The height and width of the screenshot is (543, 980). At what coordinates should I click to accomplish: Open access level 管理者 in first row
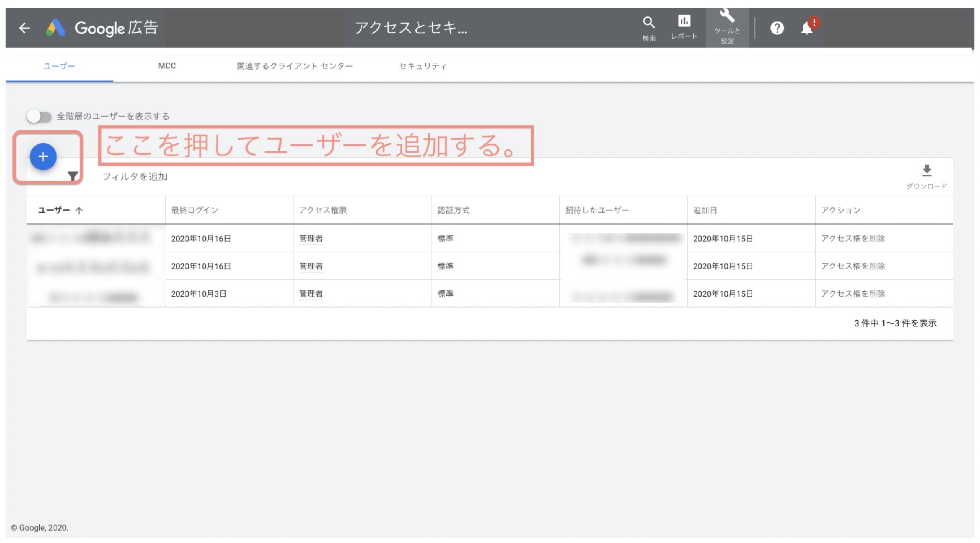pyautogui.click(x=310, y=239)
